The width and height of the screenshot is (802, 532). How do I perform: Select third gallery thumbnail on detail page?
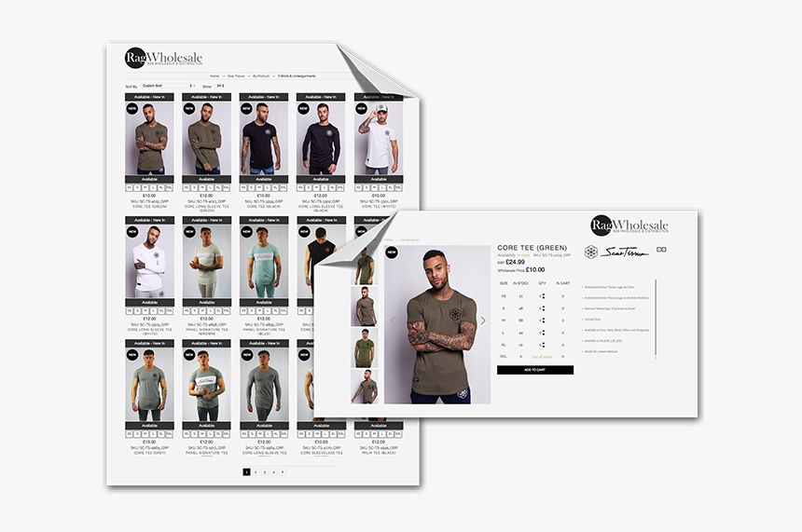365,348
